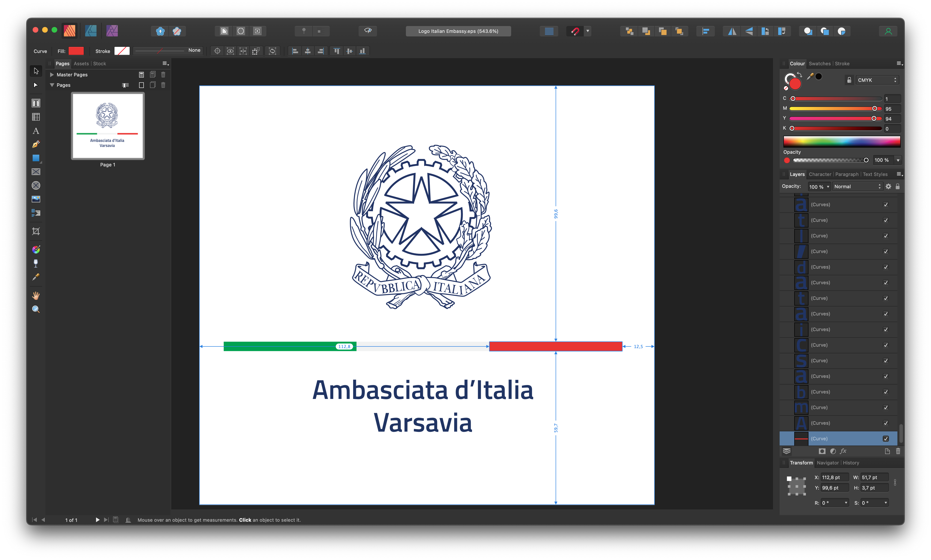Screen dimensions: 931x560
Task: Open Colour panel opacity dropdown arrow
Action: tap(898, 160)
